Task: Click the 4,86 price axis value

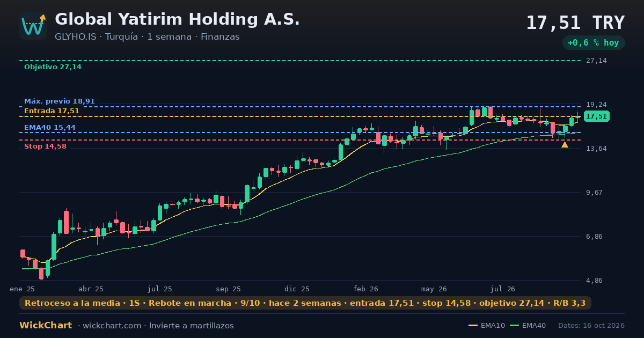Action: click(x=594, y=281)
